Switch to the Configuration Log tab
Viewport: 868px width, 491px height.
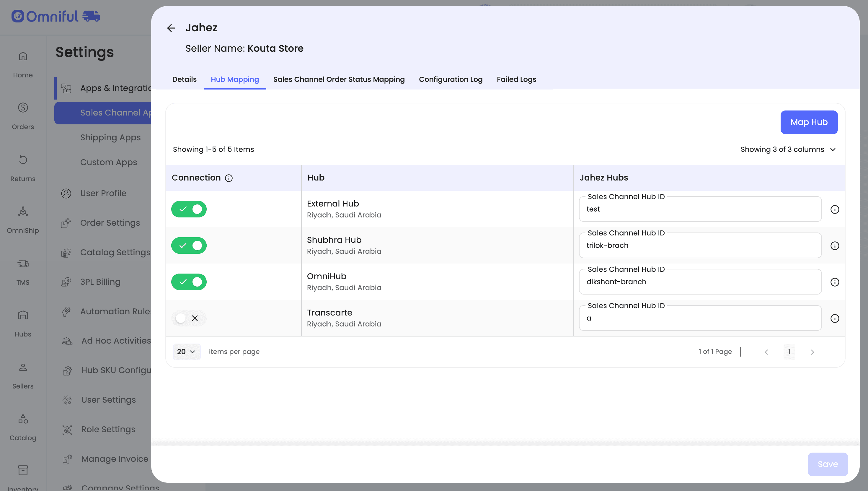click(451, 79)
